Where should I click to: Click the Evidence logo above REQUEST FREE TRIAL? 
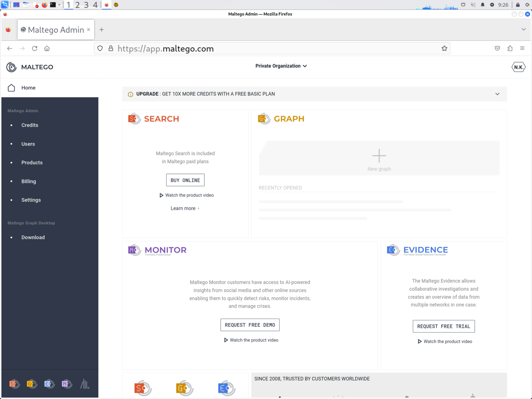click(x=393, y=250)
